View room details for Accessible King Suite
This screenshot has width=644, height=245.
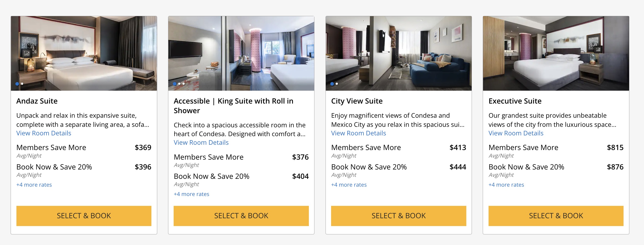coord(201,142)
